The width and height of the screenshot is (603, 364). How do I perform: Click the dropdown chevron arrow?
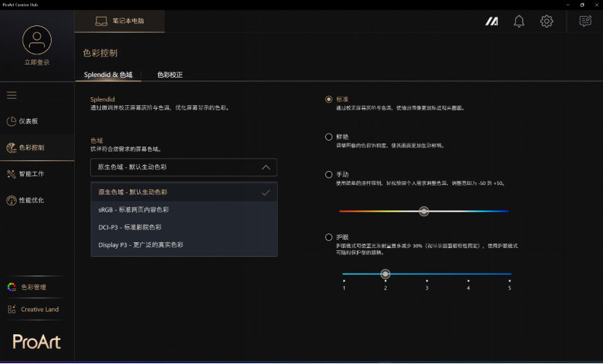(266, 167)
